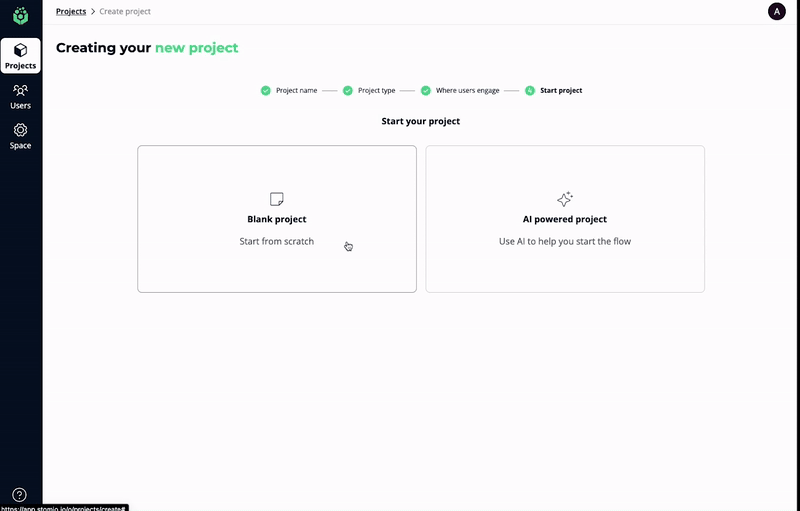Open help via question mark icon
The height and width of the screenshot is (511, 800).
(20, 494)
